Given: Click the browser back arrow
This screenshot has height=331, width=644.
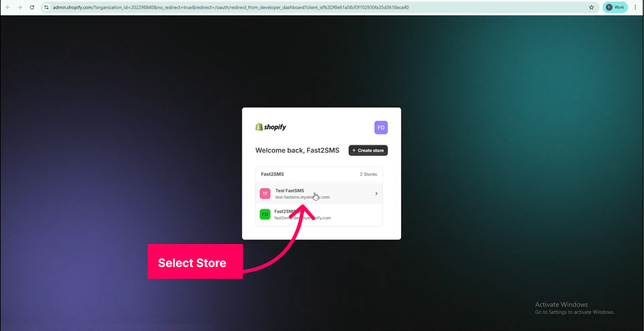Looking at the screenshot, I should [8, 7].
